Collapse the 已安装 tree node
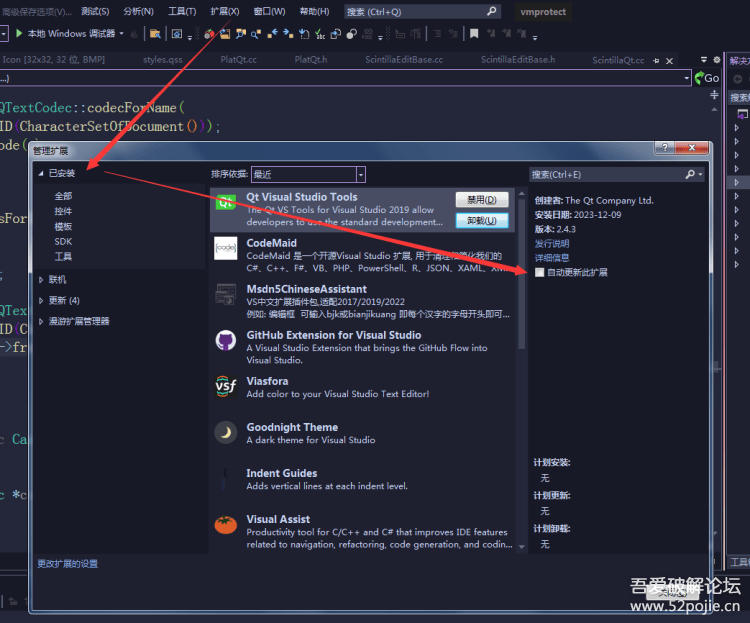The height and width of the screenshot is (623, 750). (41, 173)
